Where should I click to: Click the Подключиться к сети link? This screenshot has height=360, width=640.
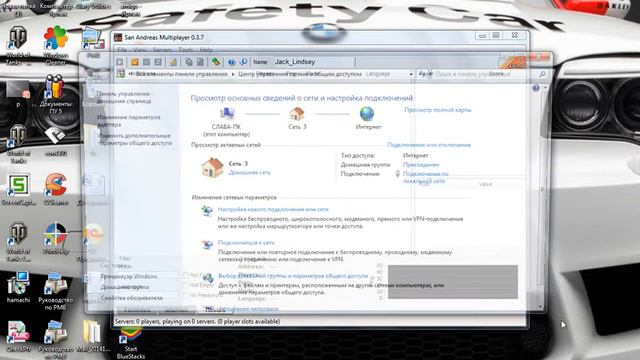246,242
